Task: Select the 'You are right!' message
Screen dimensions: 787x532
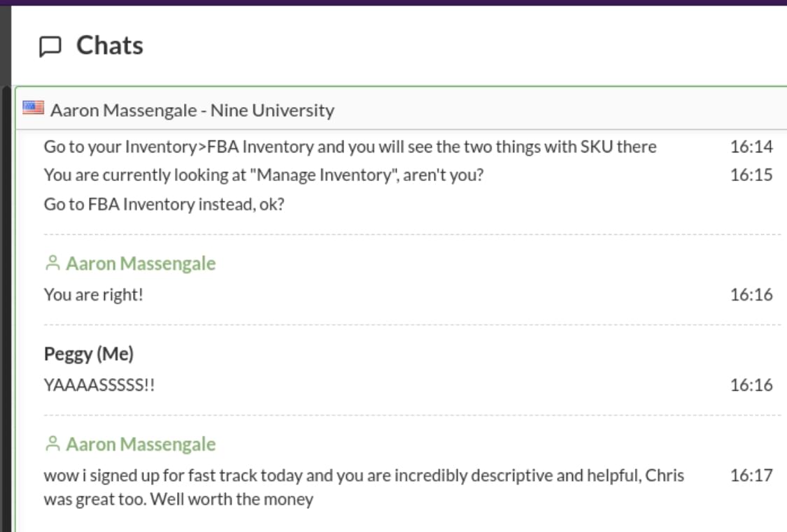Action: tap(93, 295)
